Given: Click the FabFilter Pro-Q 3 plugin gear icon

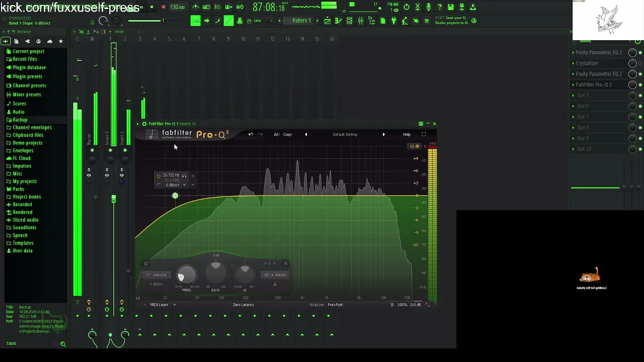Looking at the screenshot, I should tap(144, 124).
